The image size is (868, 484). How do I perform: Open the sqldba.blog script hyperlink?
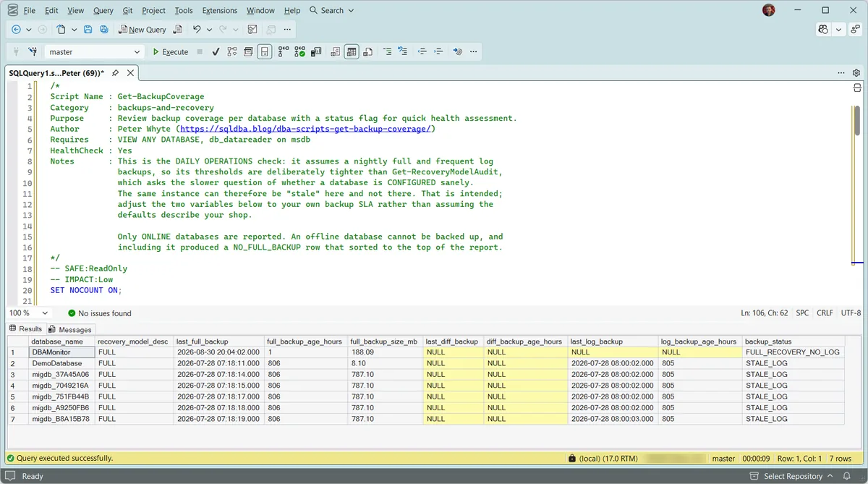(x=306, y=129)
